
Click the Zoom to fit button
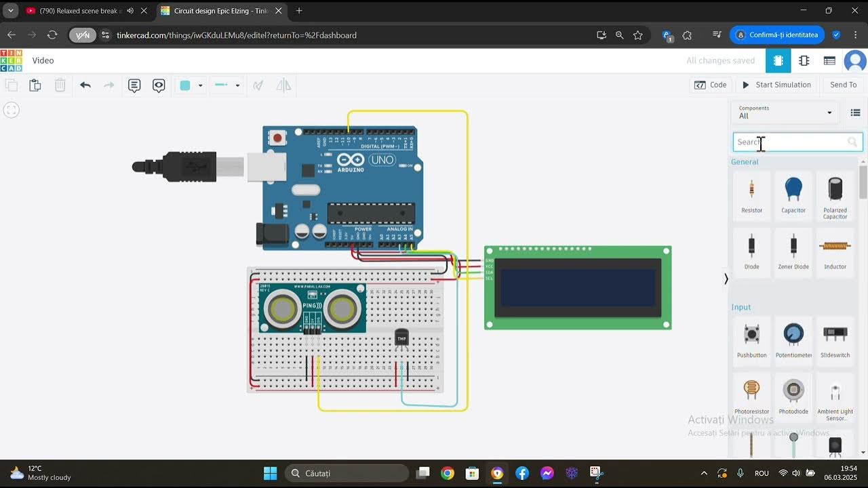coord(11,110)
